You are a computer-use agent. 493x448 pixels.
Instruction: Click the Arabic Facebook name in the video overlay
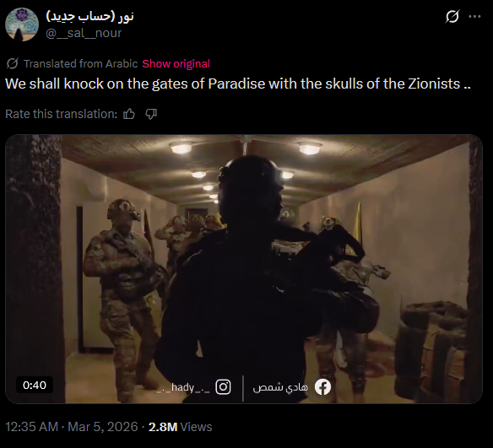[x=280, y=387]
